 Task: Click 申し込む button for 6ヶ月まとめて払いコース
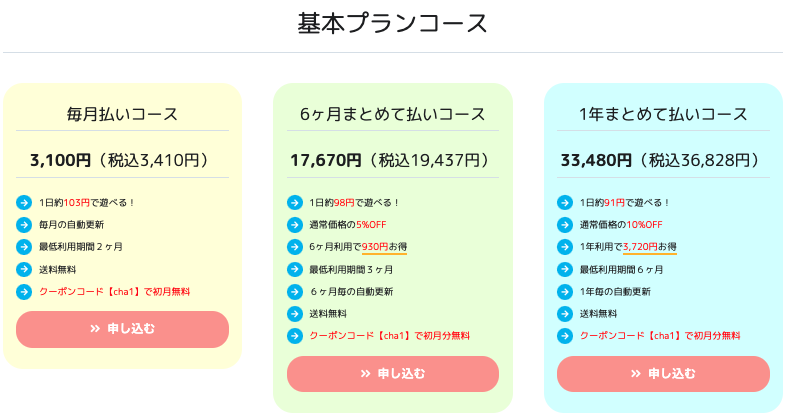[x=392, y=374]
